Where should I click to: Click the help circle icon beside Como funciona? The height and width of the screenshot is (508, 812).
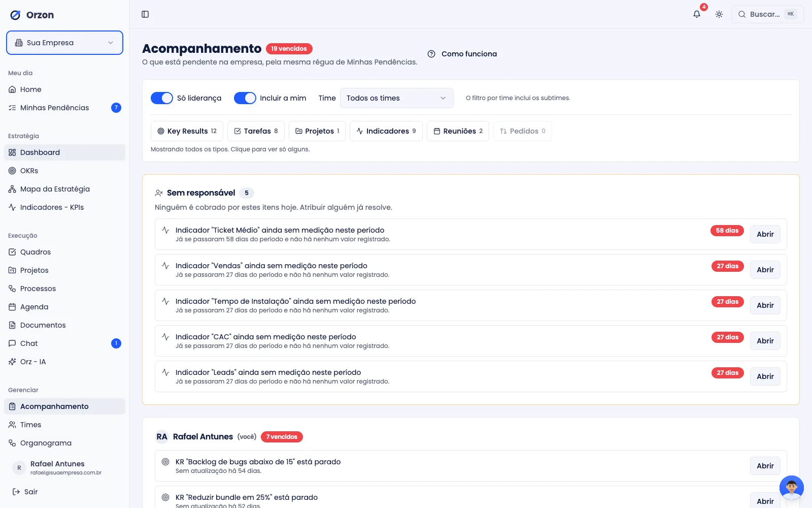click(431, 54)
